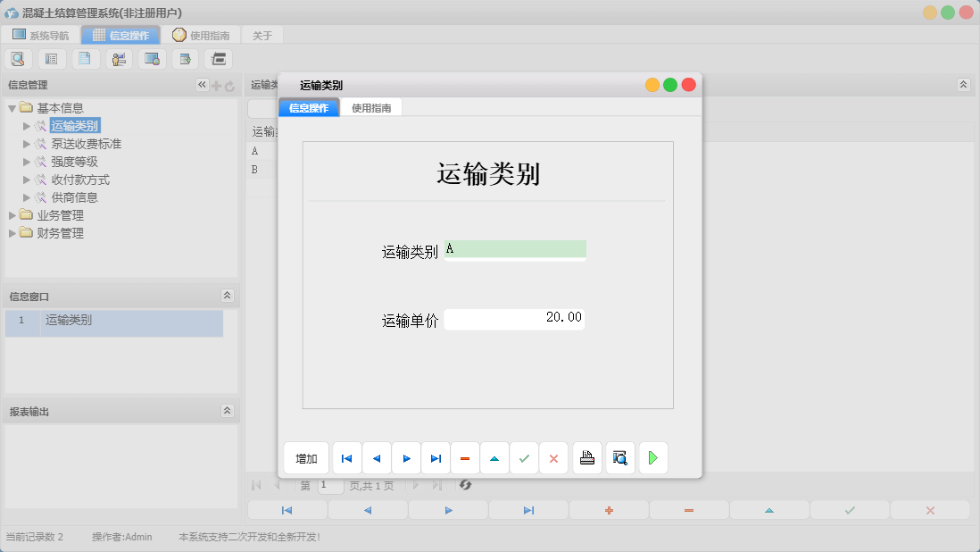This screenshot has width=980, height=552.
Task: Click the monitor display toolbar icon
Action: pos(152,58)
